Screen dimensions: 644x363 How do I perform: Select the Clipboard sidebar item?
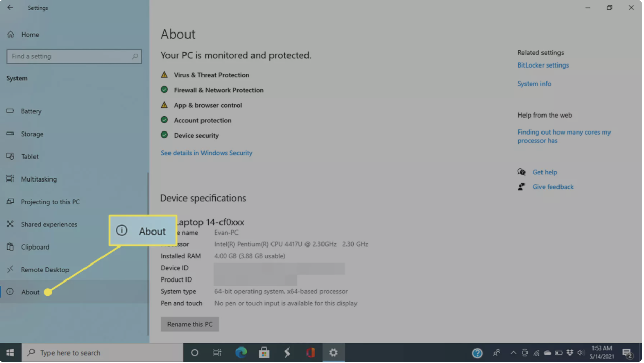[35, 247]
